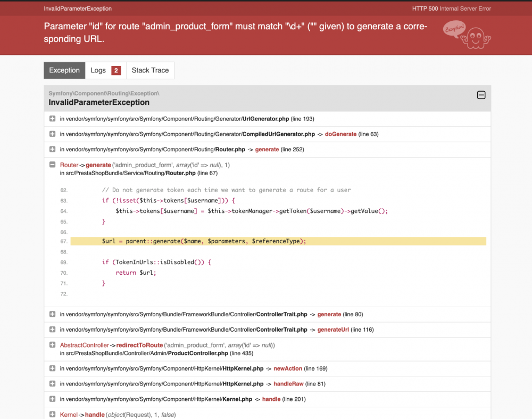The width and height of the screenshot is (532, 419).
Task: Open the redirectToRoute link
Action: coord(139,344)
